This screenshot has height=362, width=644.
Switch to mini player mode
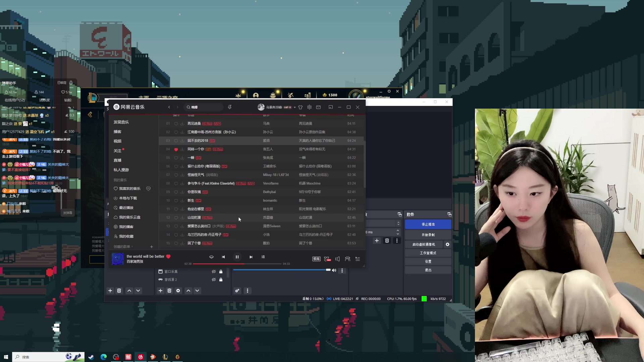330,107
